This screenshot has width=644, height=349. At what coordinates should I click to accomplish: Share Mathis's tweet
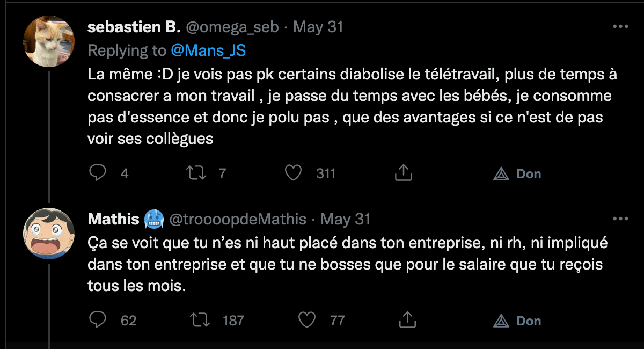point(408,320)
